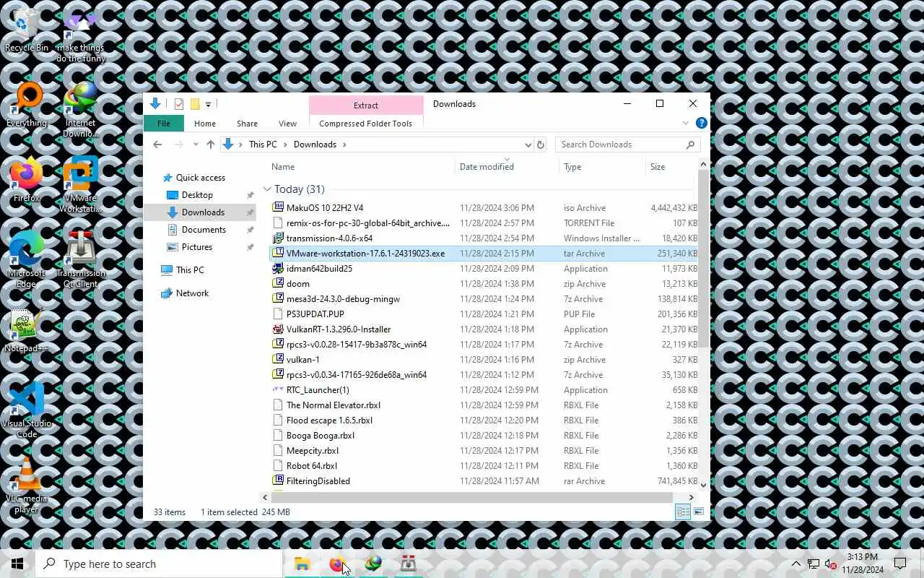Open Compressed Folder Tools tab
The width and height of the screenshot is (924, 578).
[x=366, y=124]
